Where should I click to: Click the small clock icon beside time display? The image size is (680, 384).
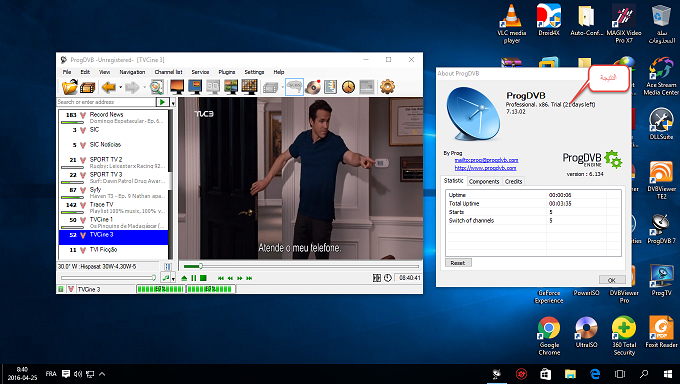coord(388,278)
